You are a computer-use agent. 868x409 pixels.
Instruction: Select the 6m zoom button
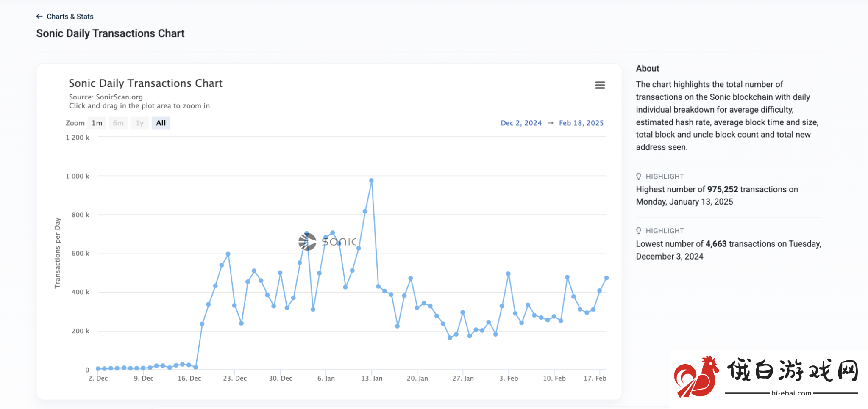[x=118, y=123]
